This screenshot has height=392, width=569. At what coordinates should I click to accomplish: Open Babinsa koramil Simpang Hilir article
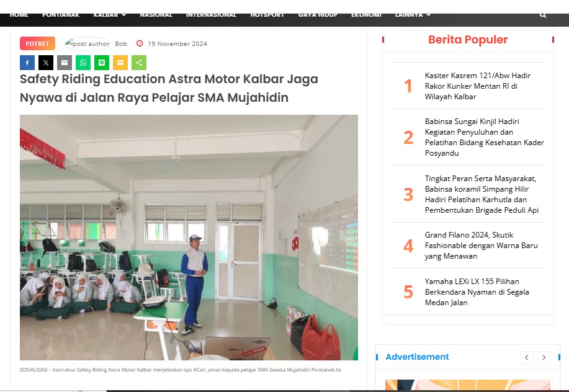tap(482, 194)
